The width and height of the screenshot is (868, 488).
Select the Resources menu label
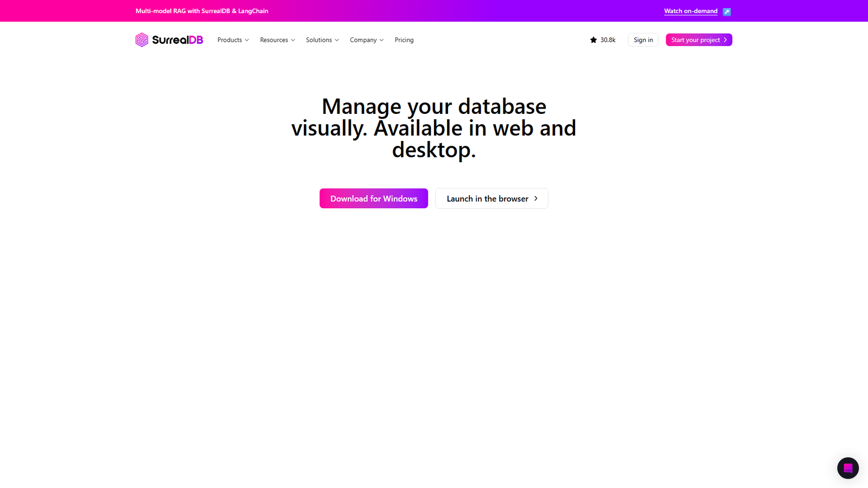point(274,40)
